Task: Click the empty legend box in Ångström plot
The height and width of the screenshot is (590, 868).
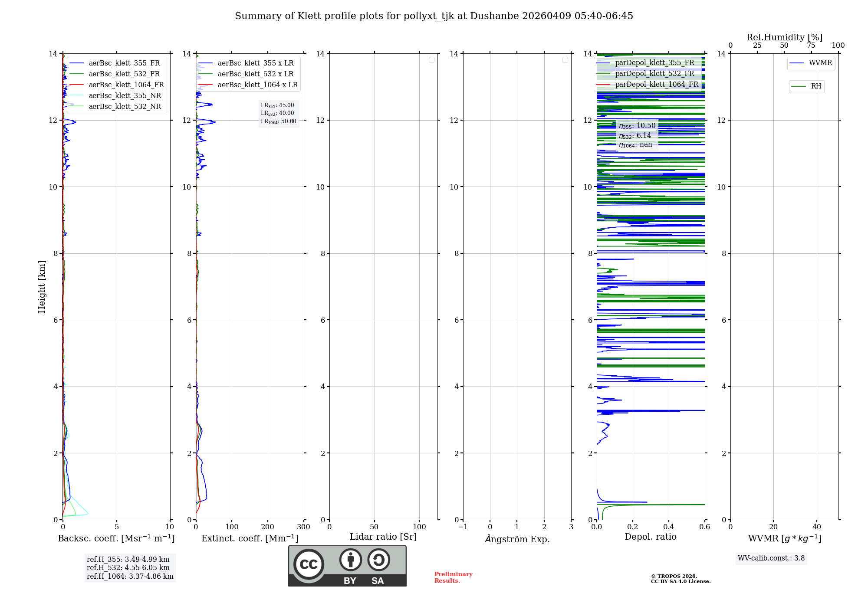Action: coord(565,60)
